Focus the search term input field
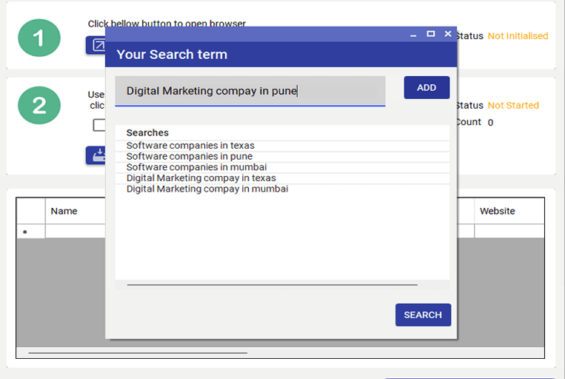Screen dimensions: 565x379 click(x=250, y=91)
